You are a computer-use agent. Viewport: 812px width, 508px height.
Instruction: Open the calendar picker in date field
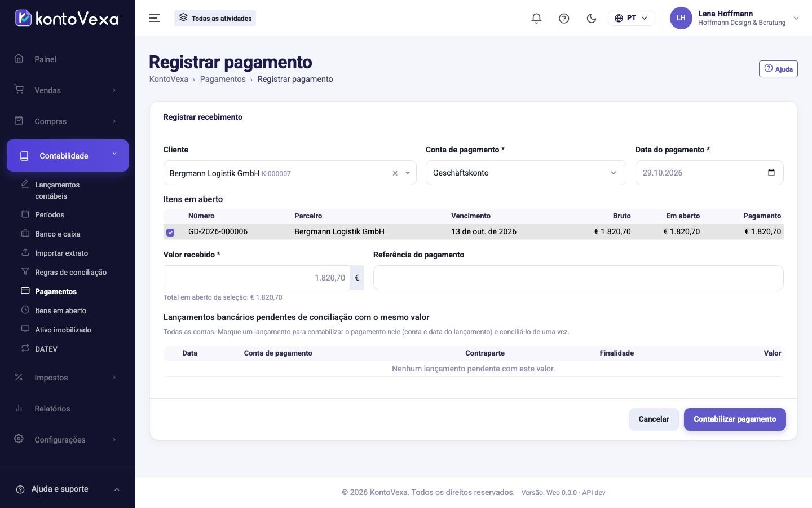point(771,173)
